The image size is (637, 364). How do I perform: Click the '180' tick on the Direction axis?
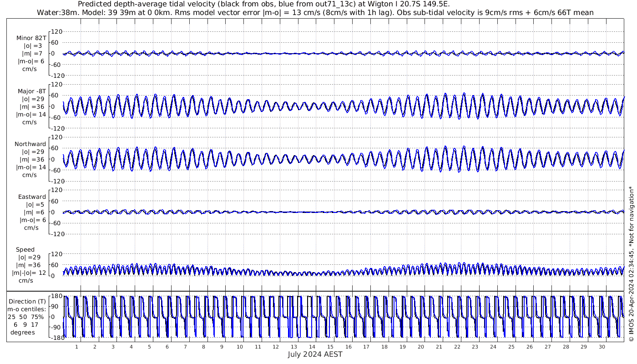[x=56, y=296]
